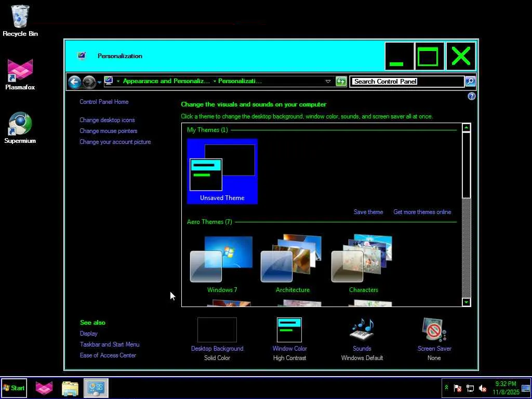The width and height of the screenshot is (532, 399).
Task: Open the Screen Saver settings icon
Action: coord(434,330)
